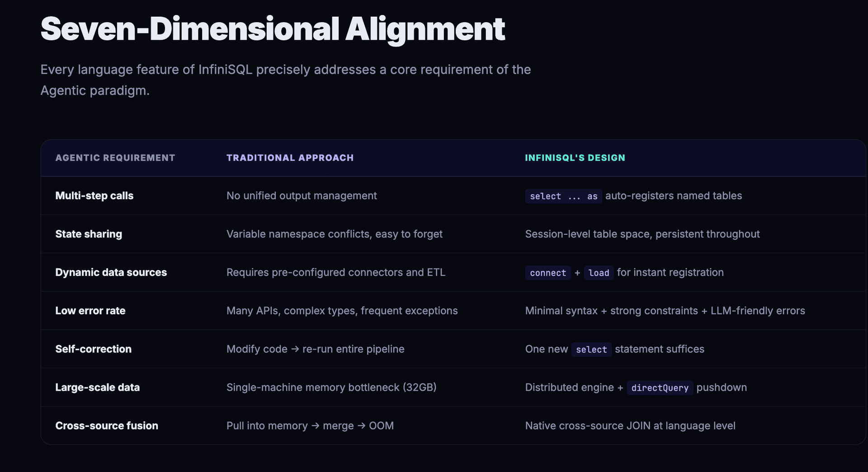The height and width of the screenshot is (472, 868).
Task: Click the Seven-Dimensional Alignment heading
Action: pos(272,28)
